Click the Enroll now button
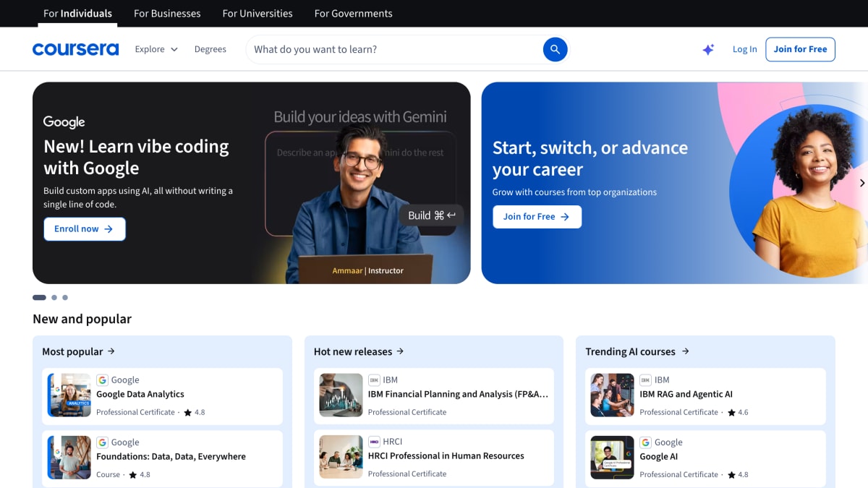The height and width of the screenshot is (488, 868). point(85,229)
